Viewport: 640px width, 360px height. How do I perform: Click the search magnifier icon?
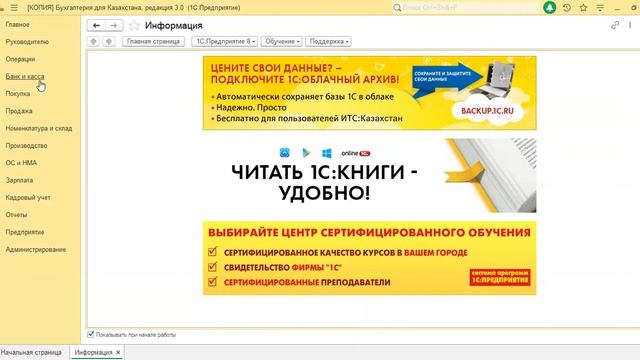coord(397,7)
